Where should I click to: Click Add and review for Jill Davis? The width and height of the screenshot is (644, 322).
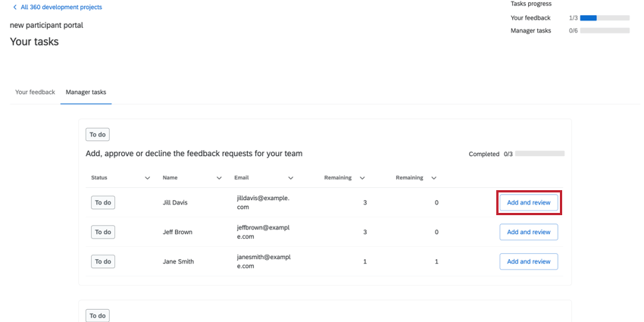pos(528,203)
